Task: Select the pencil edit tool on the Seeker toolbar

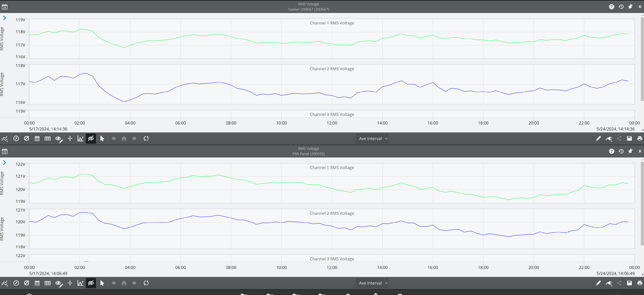Action: click(598, 138)
